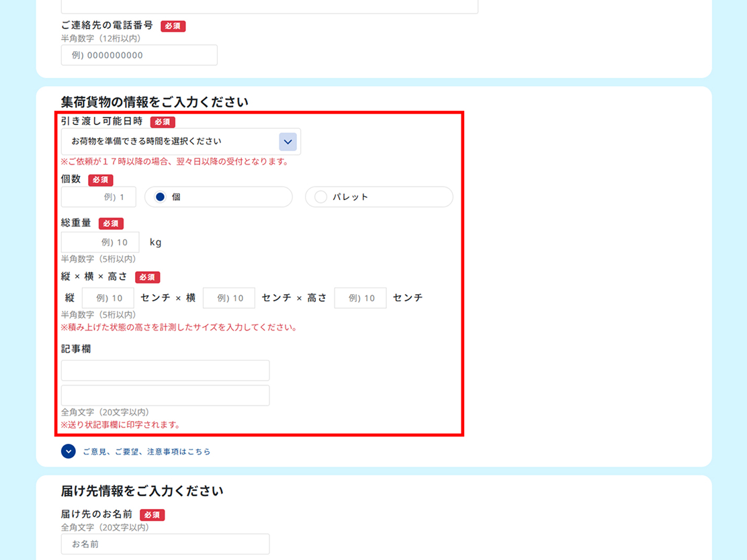Click the first 記事欄 text field
This screenshot has height=560, width=747.
point(165,371)
